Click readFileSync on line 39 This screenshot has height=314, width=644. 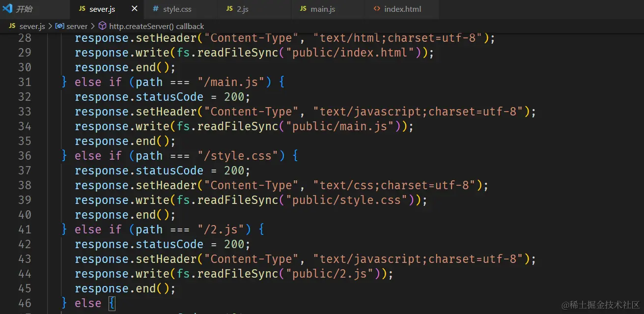tap(238, 200)
